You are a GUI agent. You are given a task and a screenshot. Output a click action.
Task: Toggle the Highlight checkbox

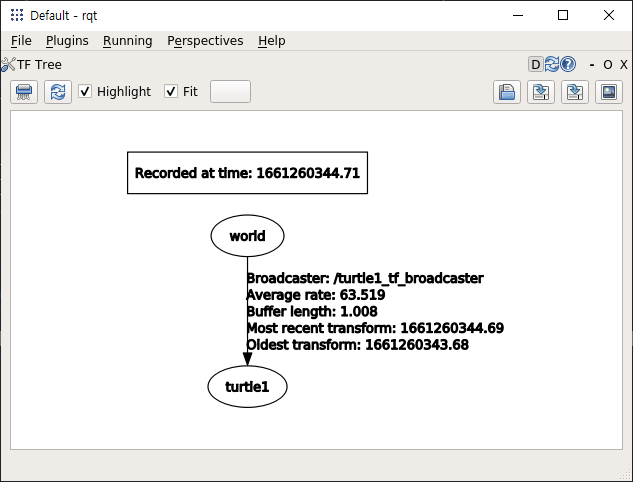[85, 91]
